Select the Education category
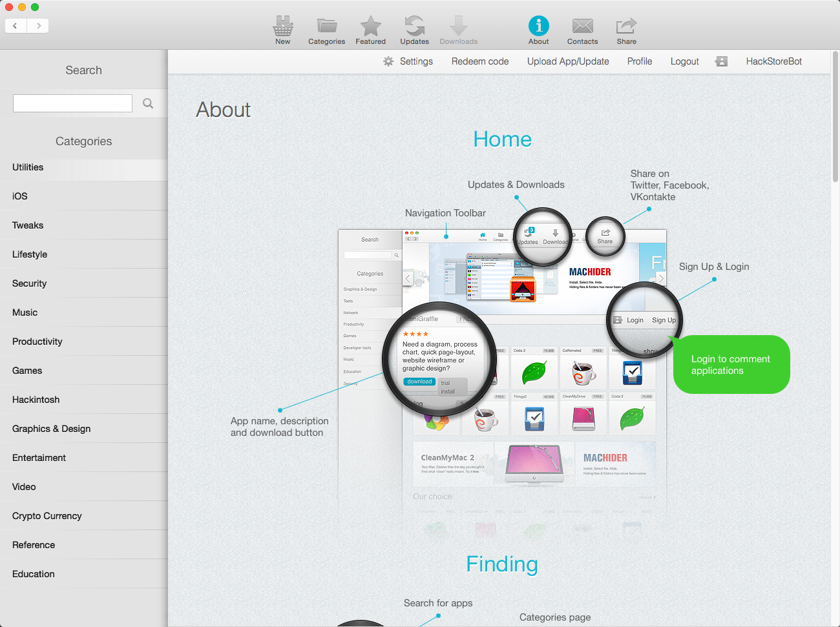 coord(84,574)
